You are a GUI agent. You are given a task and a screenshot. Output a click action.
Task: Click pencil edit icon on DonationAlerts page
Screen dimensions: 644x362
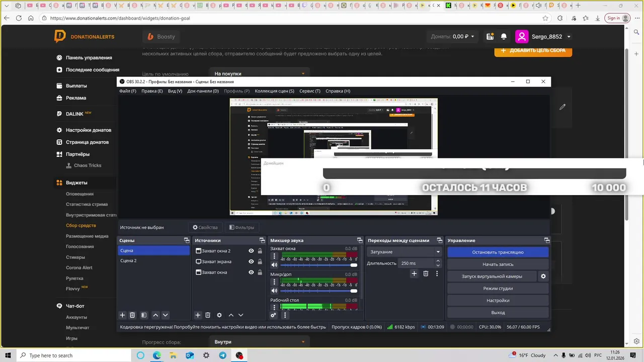coord(562,107)
